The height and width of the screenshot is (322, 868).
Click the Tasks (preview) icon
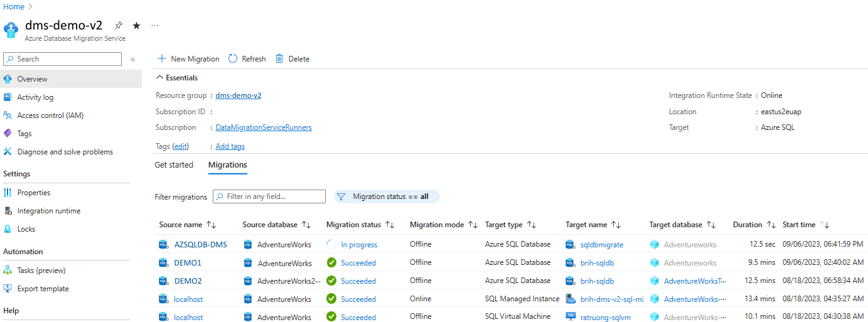pos(8,271)
